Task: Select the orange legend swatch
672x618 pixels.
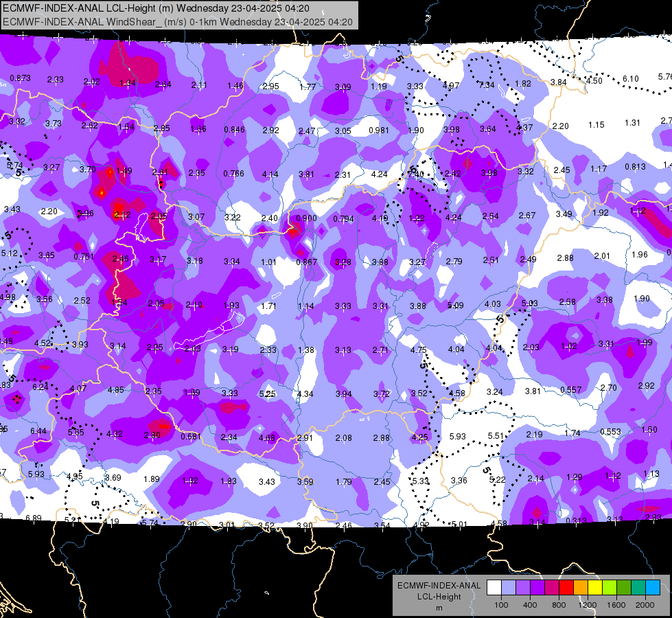Action: 581,588
